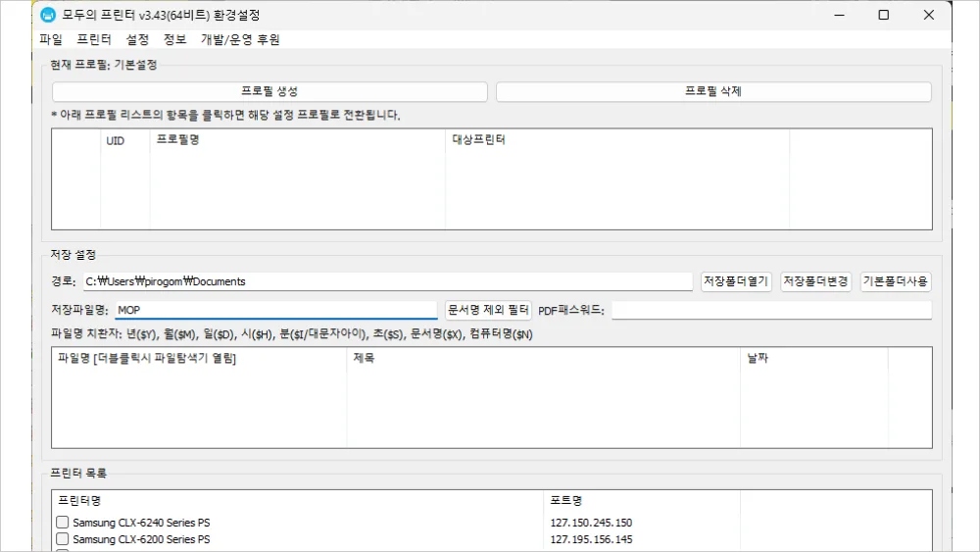Minimize the 환경설정 window
This screenshot has width=980, height=552.
(x=839, y=15)
